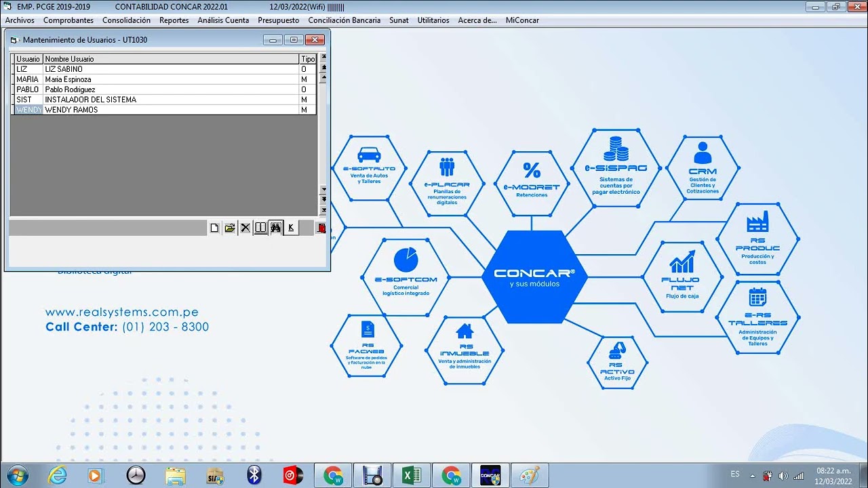Show hidden tray icons arrow

coord(752,476)
